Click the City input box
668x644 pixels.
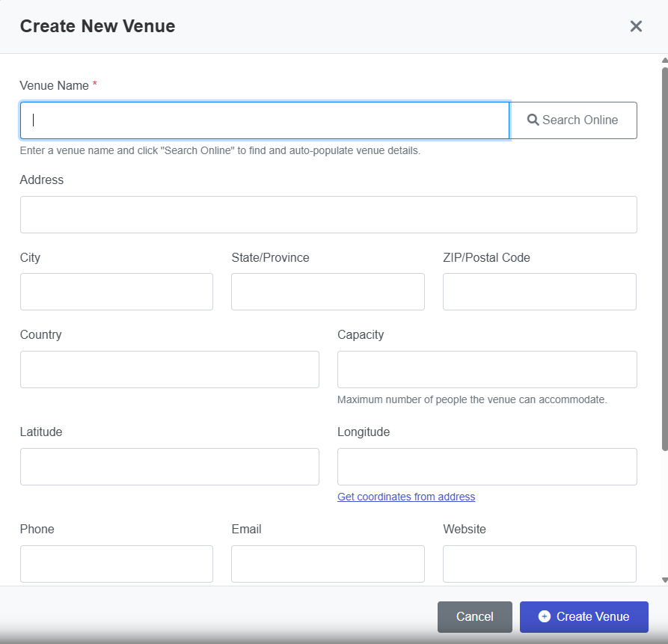[116, 292]
